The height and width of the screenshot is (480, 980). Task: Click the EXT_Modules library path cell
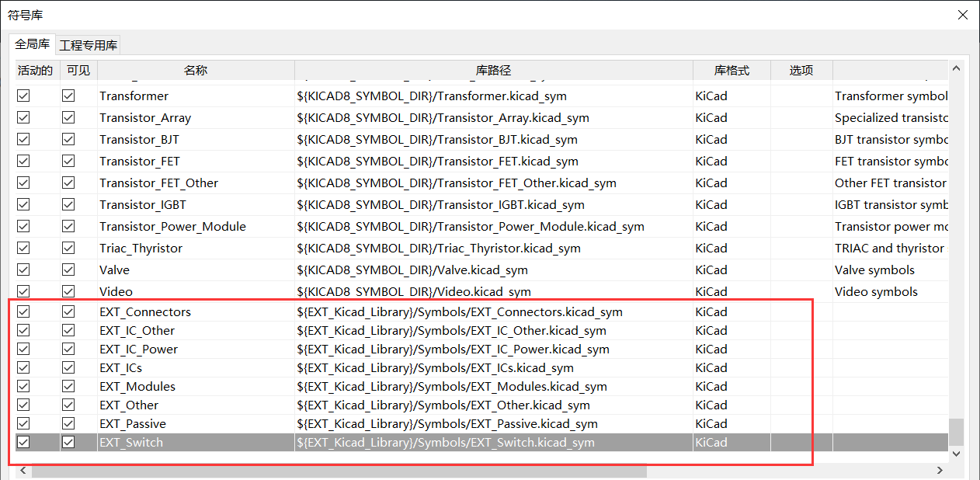[x=452, y=386]
